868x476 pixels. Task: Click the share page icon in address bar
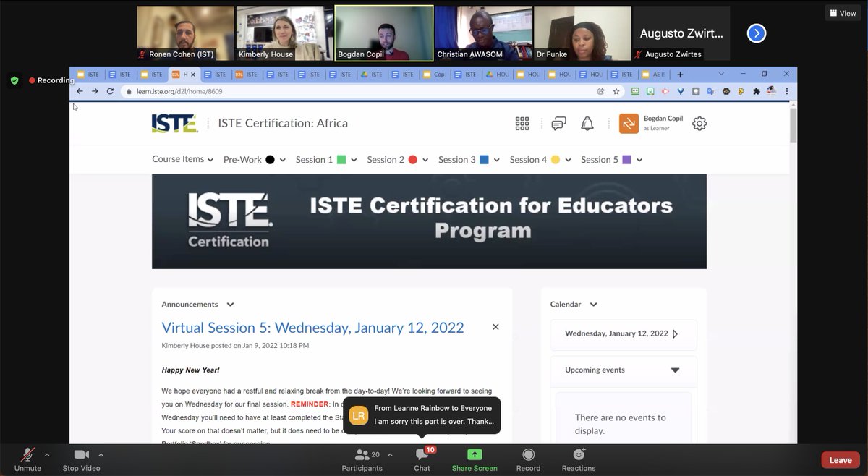click(x=601, y=91)
